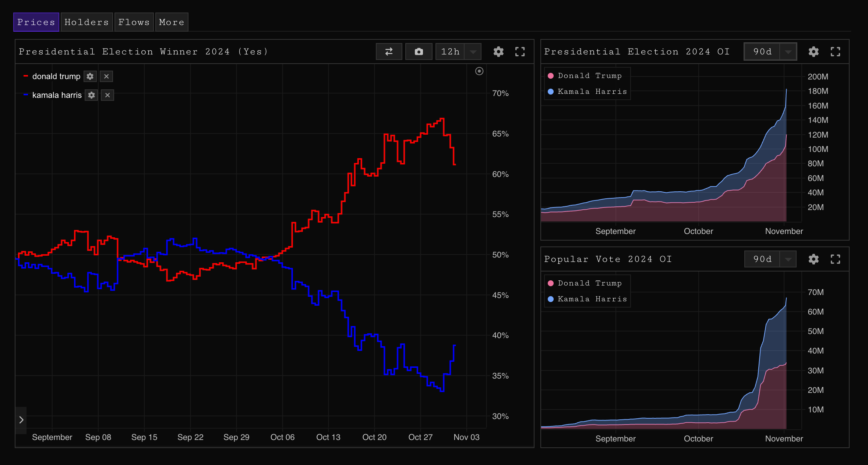Image resolution: width=868 pixels, height=465 pixels.
Task: Open gear settings for kamala harris series
Action: click(x=91, y=95)
